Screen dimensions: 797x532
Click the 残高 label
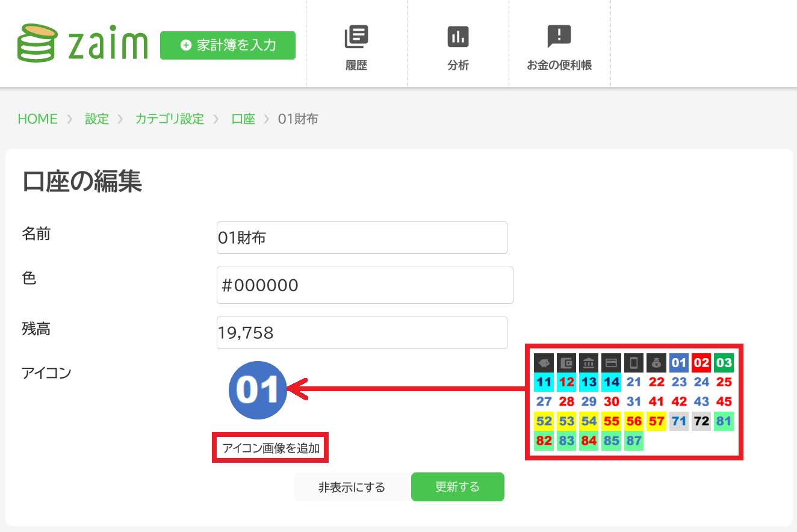pyautogui.click(x=36, y=329)
